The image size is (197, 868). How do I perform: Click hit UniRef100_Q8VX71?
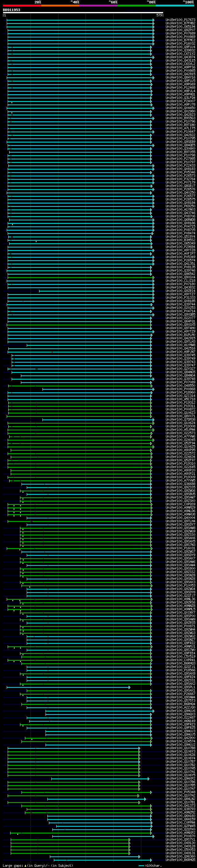(180, 416)
